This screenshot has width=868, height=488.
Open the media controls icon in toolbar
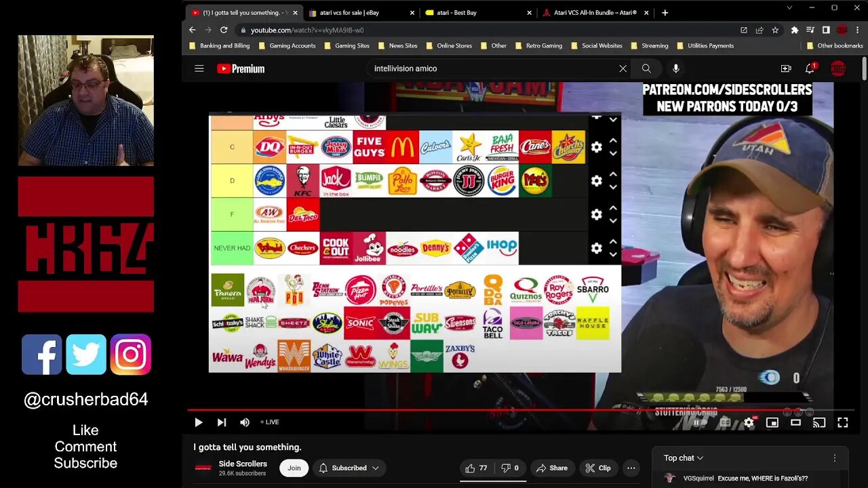pos(810,30)
